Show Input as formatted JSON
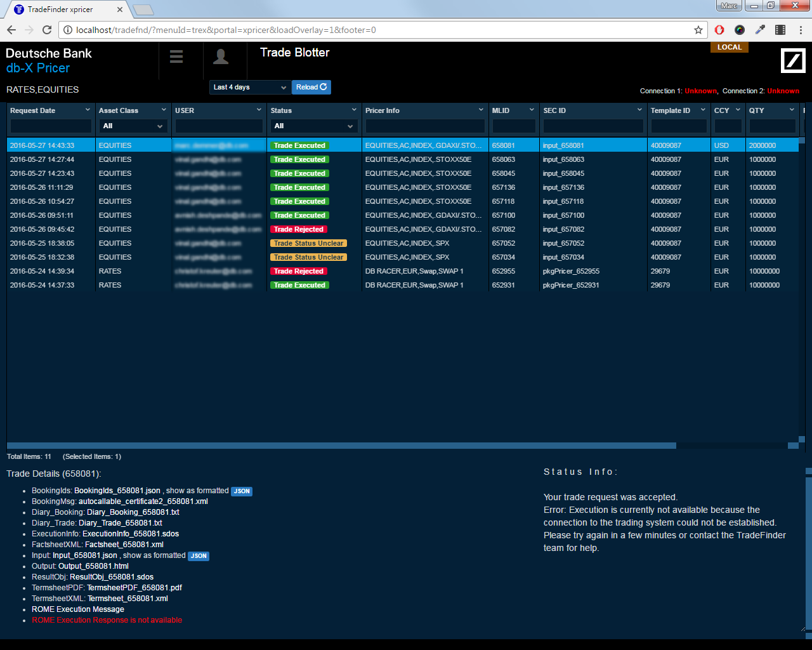The image size is (812, 650). [x=199, y=556]
